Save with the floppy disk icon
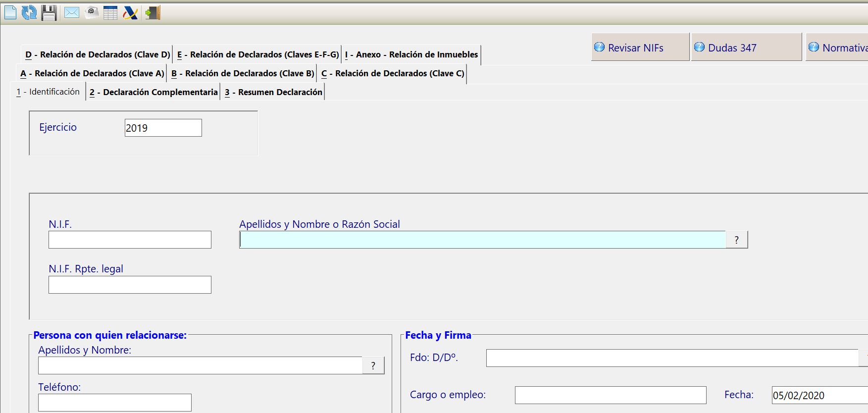The image size is (868, 413). [x=49, y=12]
